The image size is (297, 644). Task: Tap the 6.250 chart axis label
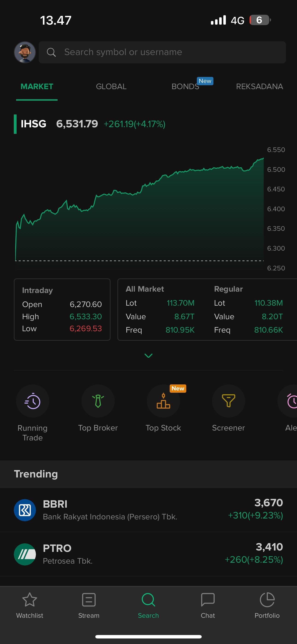pyautogui.click(x=276, y=268)
